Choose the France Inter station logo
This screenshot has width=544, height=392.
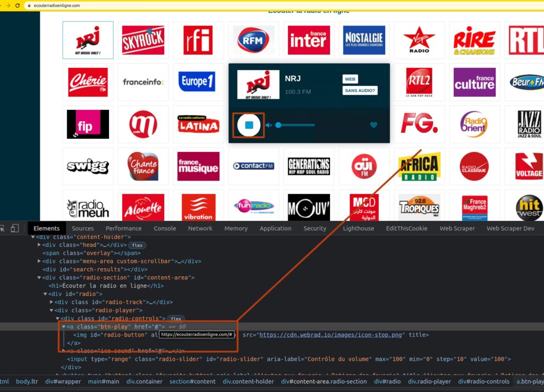pos(309,40)
